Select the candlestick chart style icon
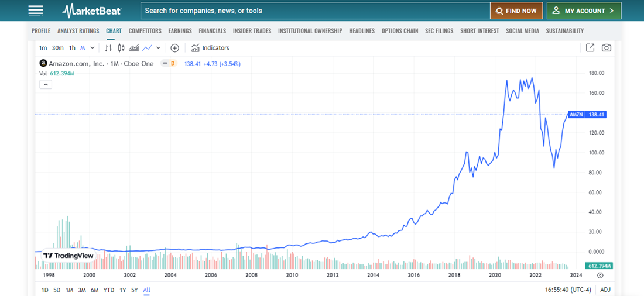This screenshot has height=296, width=644. click(x=121, y=48)
